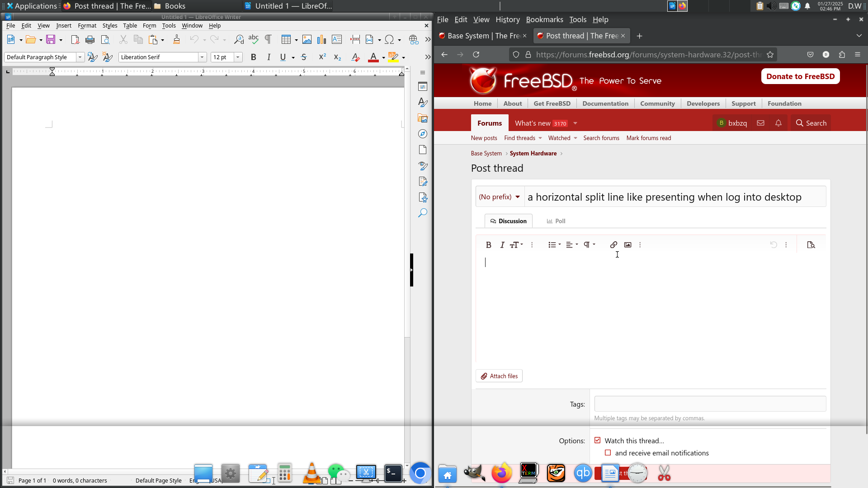Click into the Tags input field

pos(710,404)
